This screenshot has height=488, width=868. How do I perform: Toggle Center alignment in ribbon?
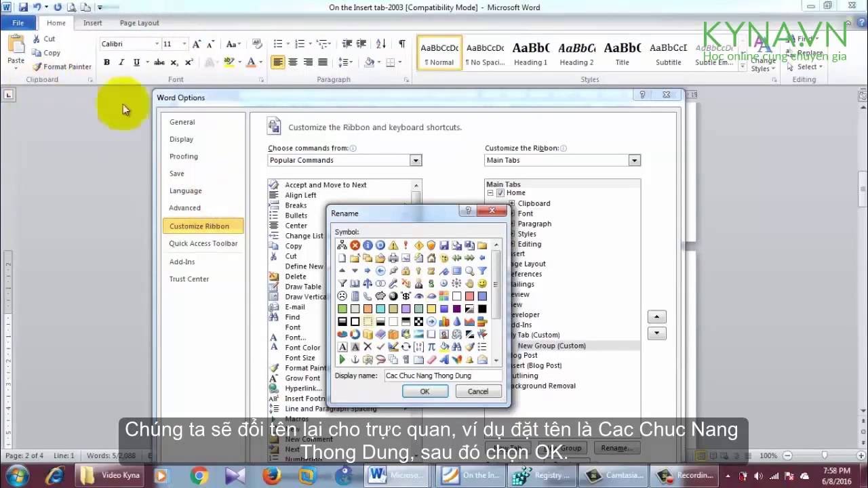293,62
